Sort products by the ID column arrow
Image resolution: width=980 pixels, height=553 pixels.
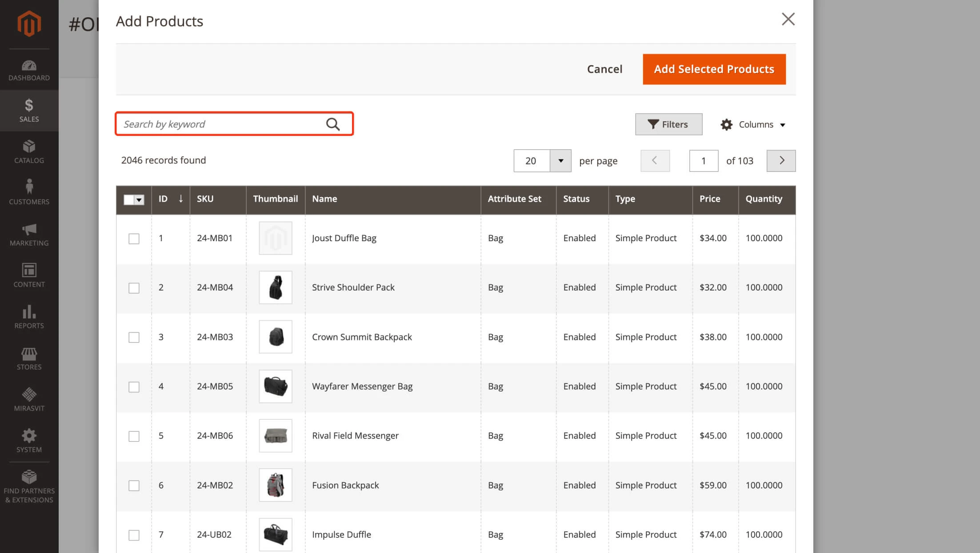[181, 199]
